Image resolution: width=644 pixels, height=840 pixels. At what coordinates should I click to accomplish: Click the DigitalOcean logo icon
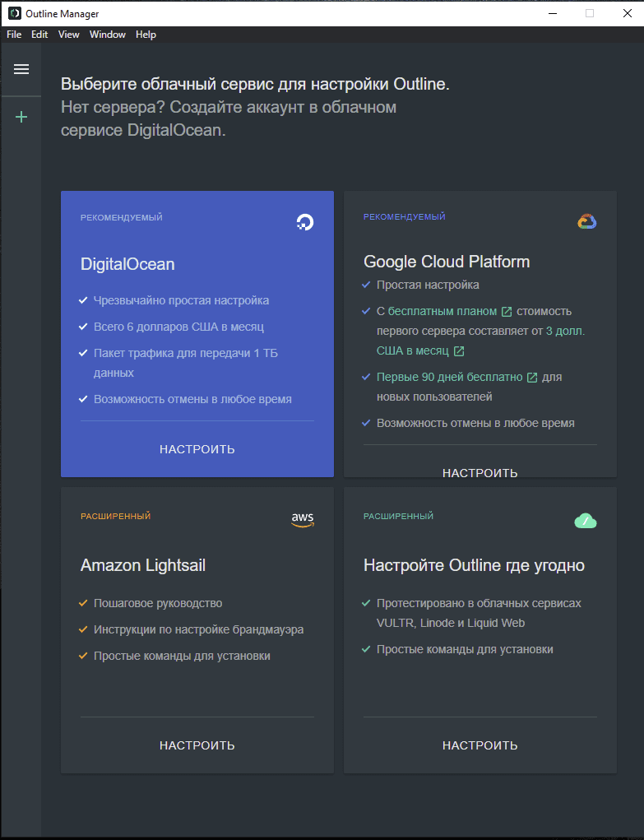click(x=305, y=222)
